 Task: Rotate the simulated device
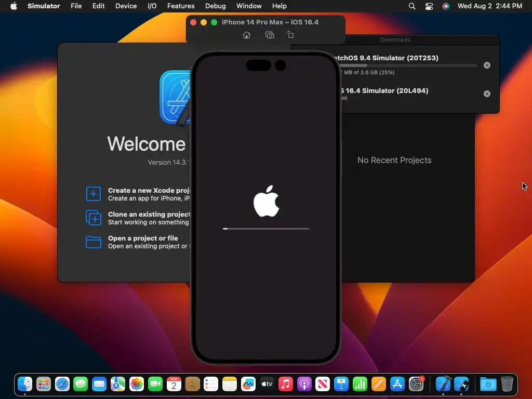pos(290,35)
